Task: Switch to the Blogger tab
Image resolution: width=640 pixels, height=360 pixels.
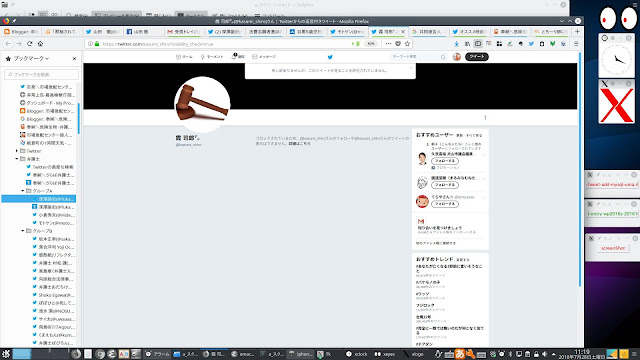Action: point(21,31)
